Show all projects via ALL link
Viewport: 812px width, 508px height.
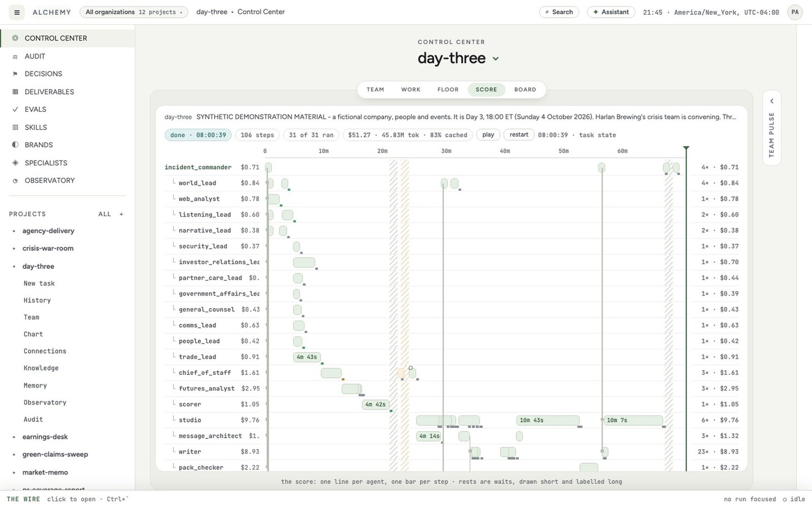point(105,214)
